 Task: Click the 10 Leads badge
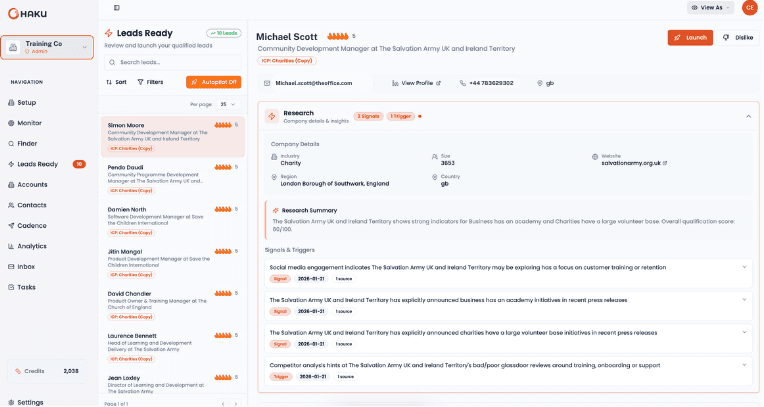click(224, 33)
